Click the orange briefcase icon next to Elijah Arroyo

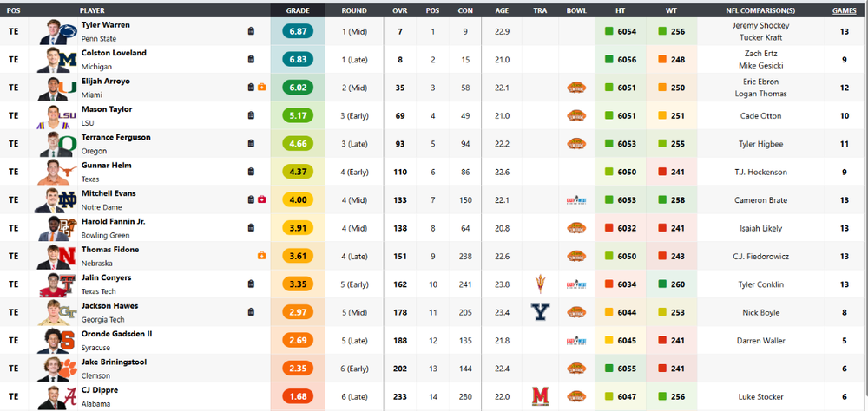point(261,88)
